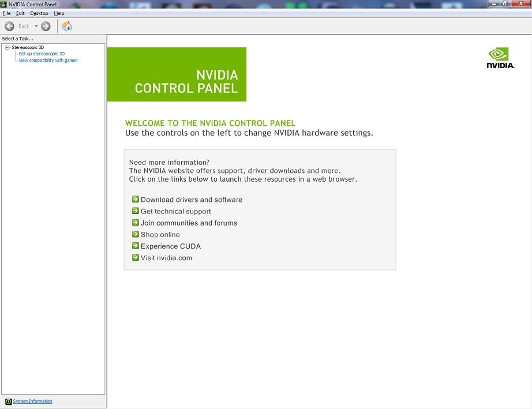Minimize the NVIDIA Control Panel window
Viewport: 532px width, 409px height.
[494, 3]
